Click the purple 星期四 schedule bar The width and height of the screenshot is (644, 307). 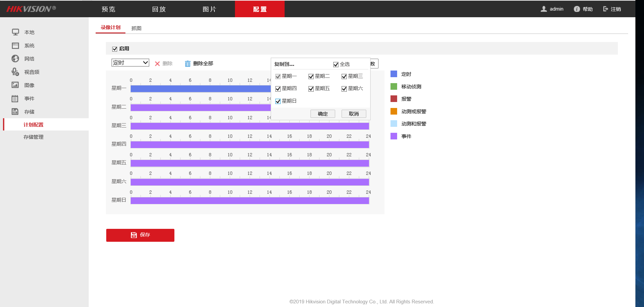pyautogui.click(x=250, y=145)
